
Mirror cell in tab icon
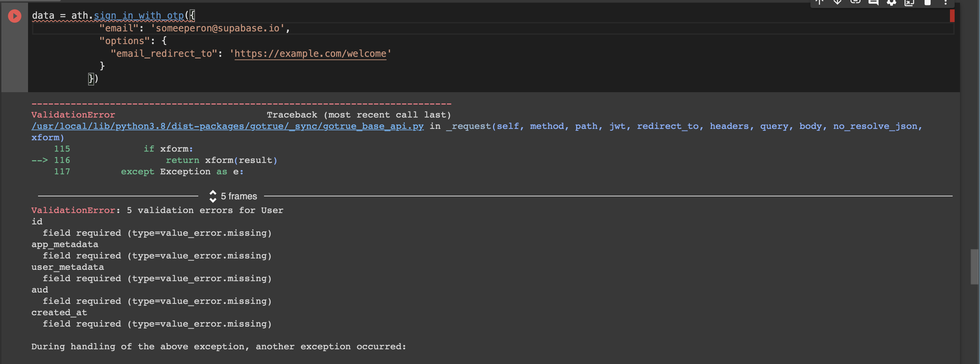coord(909,3)
